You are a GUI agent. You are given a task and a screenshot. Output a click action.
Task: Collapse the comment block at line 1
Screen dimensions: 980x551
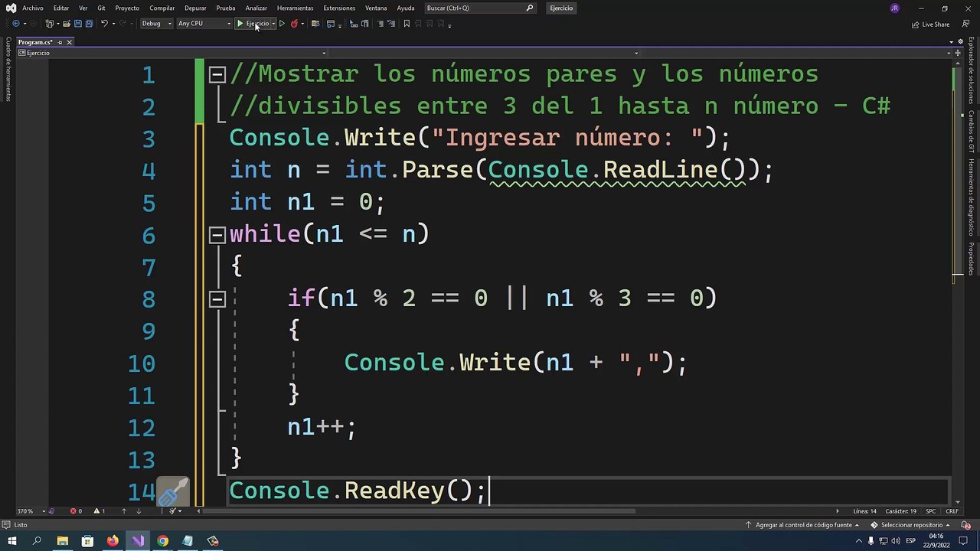217,75
